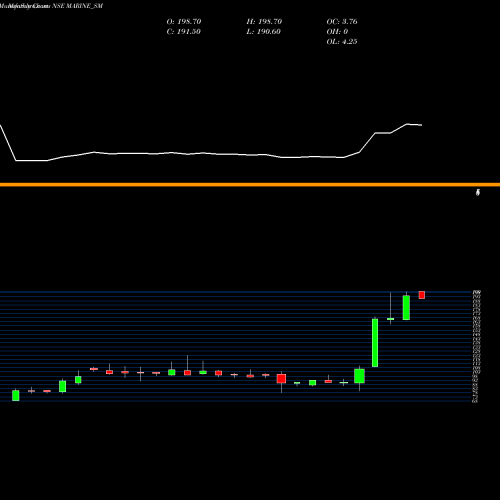This screenshot has width=500, height=500.
Task: Click the OL: 4.25 reading
Action: (x=342, y=41)
